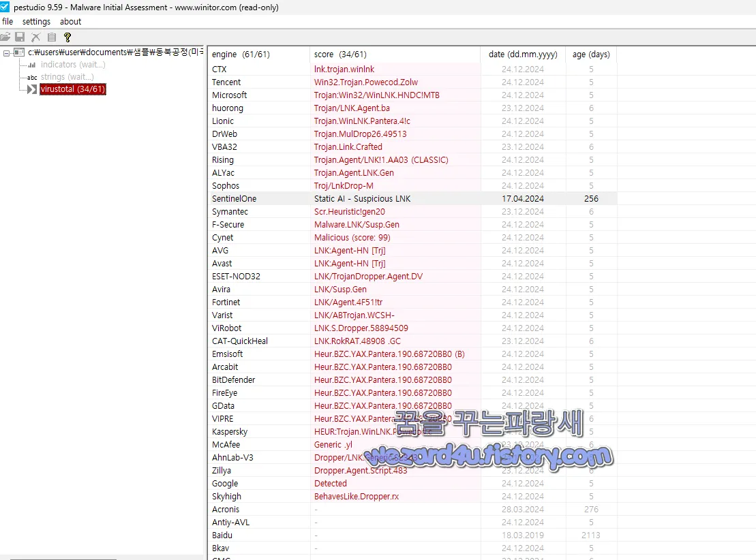Click the report document toolbar icon
The width and height of the screenshot is (756, 560).
(x=52, y=37)
